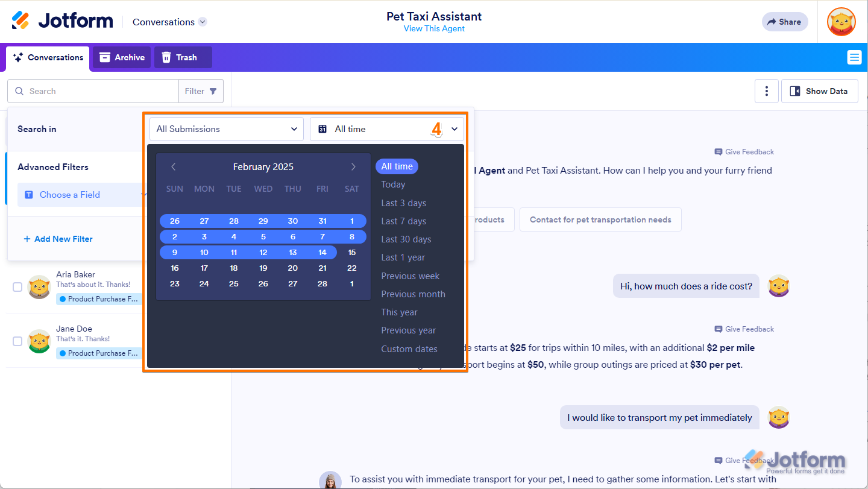The width and height of the screenshot is (868, 489).
Task: Select the Previous year preset
Action: click(x=409, y=330)
